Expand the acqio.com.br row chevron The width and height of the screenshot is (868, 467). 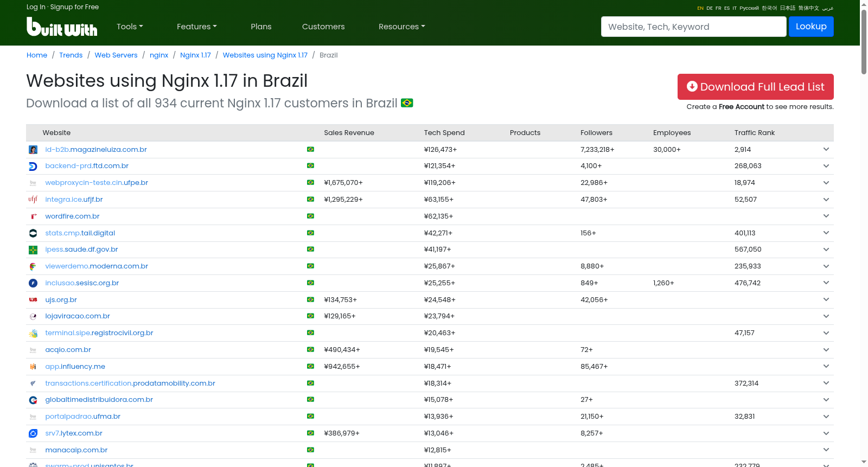click(x=826, y=350)
